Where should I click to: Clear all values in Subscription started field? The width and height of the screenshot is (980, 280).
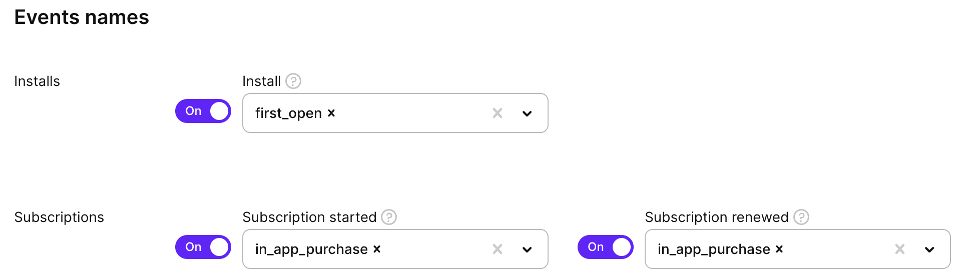click(x=497, y=249)
